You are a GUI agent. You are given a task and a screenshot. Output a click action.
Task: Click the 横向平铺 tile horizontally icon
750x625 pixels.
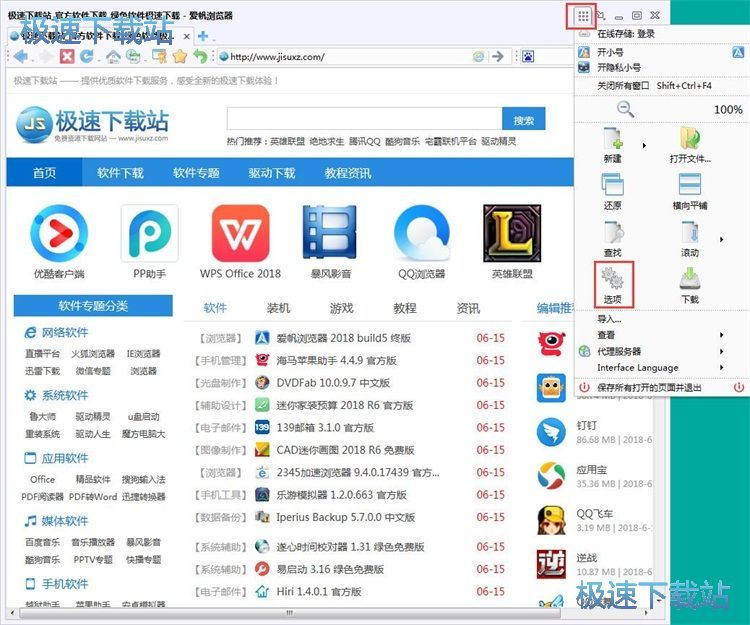point(690,185)
